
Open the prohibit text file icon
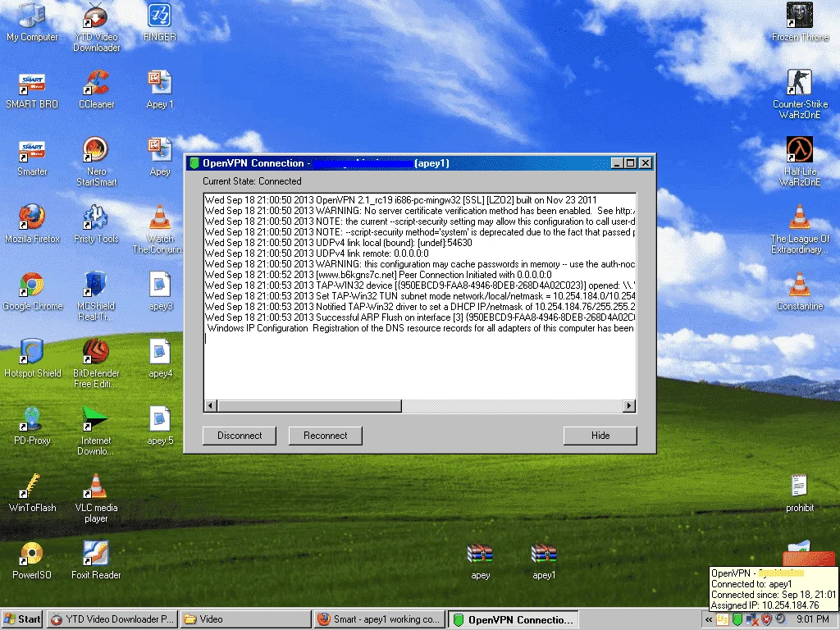(x=800, y=493)
